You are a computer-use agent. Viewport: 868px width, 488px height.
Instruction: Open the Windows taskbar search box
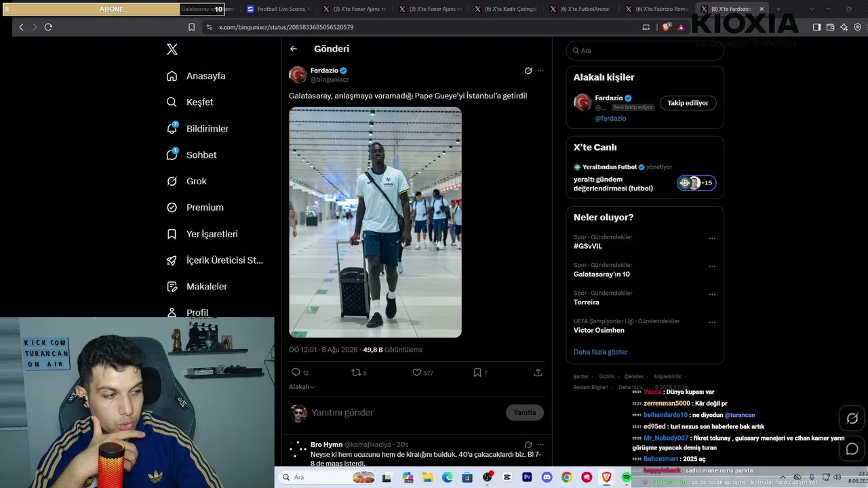point(328,477)
